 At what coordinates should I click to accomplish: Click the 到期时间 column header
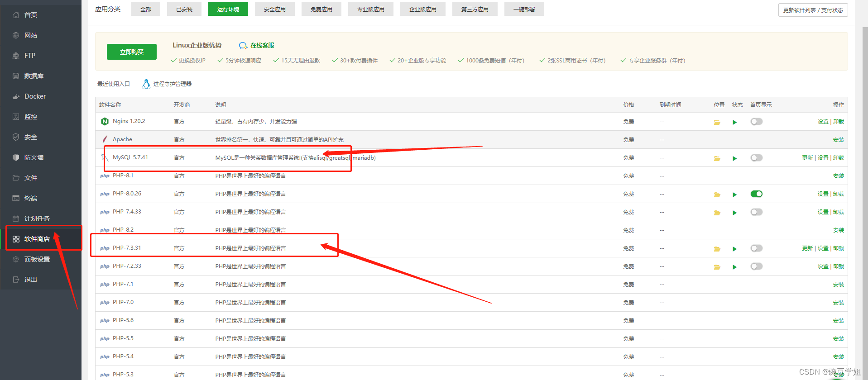coord(670,105)
